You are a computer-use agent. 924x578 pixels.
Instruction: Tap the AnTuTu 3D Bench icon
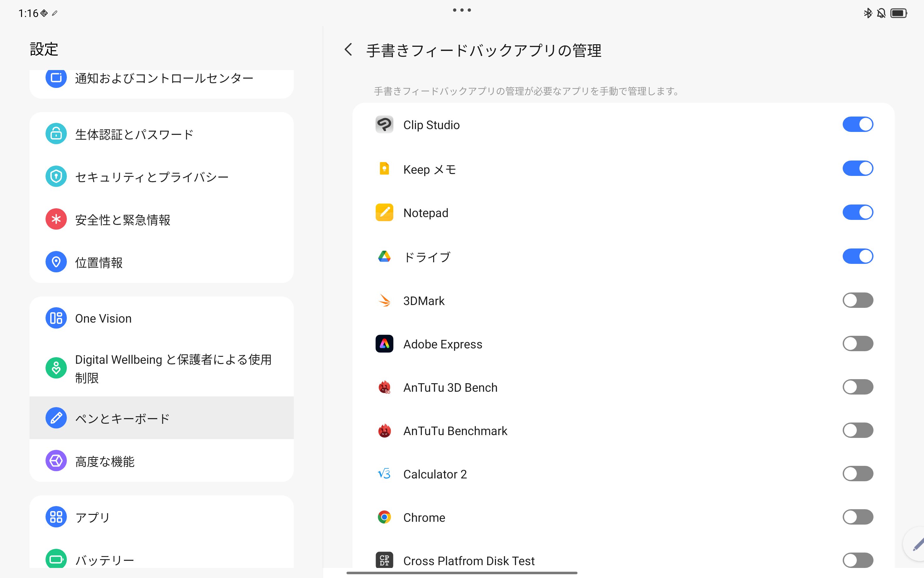[x=384, y=387]
